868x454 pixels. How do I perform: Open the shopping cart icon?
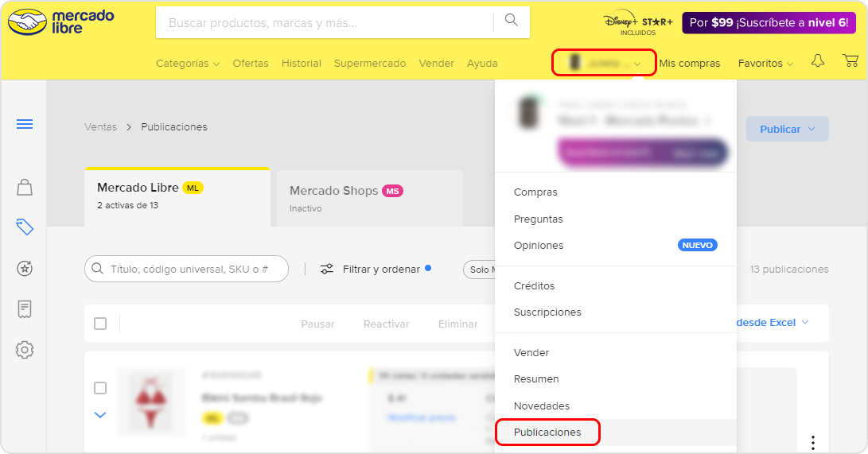pyautogui.click(x=850, y=61)
